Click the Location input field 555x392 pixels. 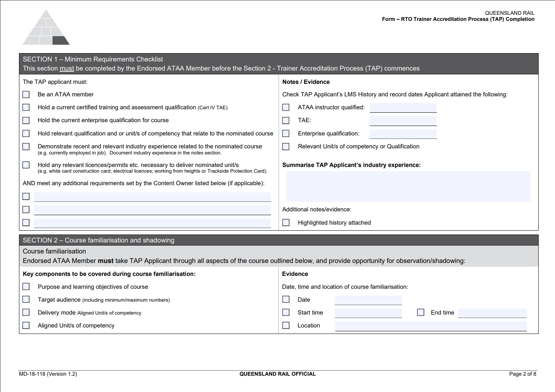430,326
